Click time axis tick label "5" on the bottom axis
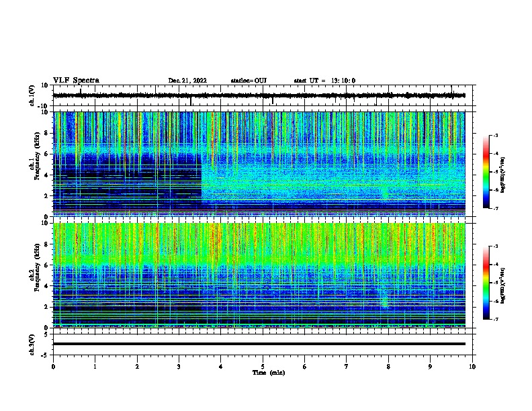This screenshot has height=411, width=532. click(x=263, y=367)
